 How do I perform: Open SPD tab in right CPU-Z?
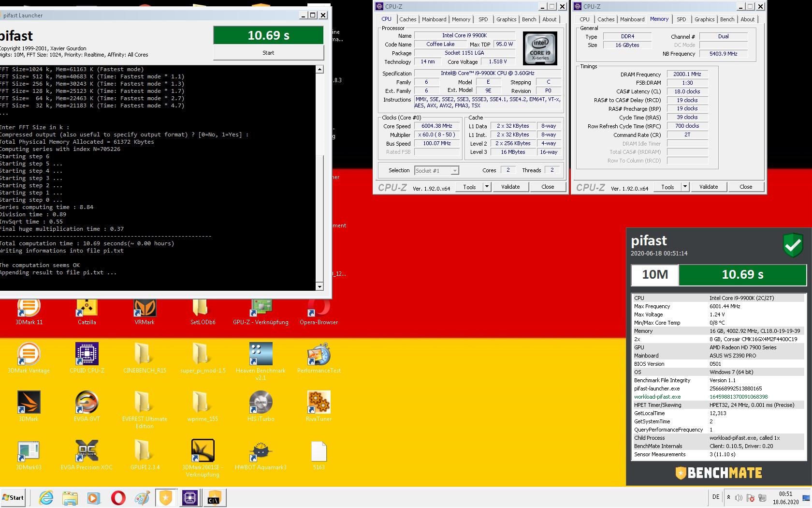click(x=681, y=19)
